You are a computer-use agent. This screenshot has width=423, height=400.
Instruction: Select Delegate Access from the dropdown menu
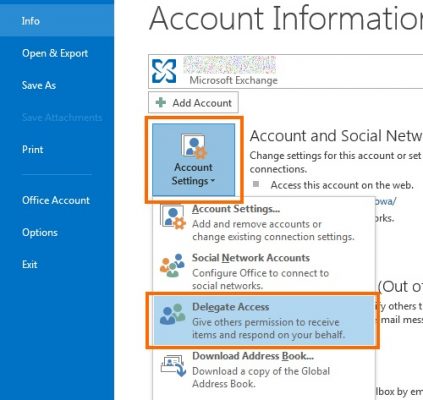264,321
